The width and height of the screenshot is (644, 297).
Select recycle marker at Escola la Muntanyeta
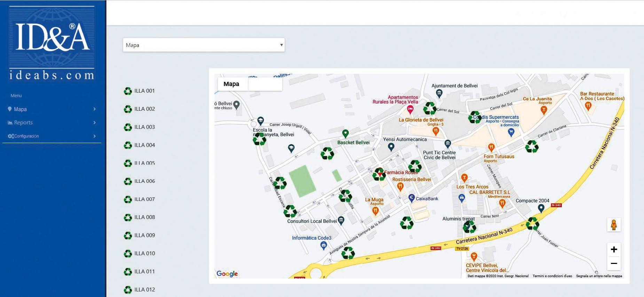point(259,140)
